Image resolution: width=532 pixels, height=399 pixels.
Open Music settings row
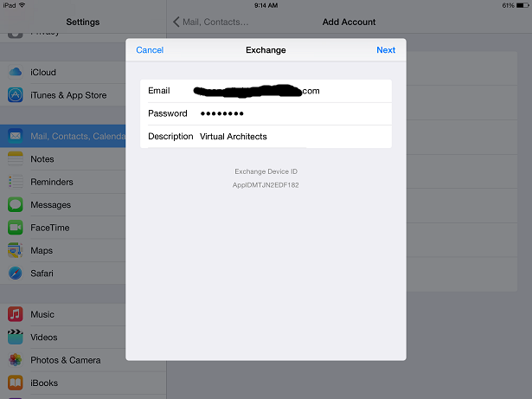63,314
